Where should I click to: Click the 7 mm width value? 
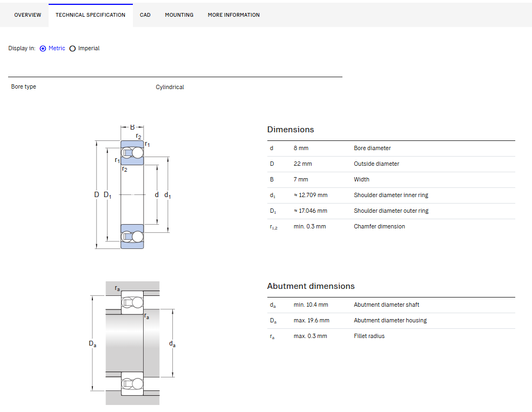301,179
